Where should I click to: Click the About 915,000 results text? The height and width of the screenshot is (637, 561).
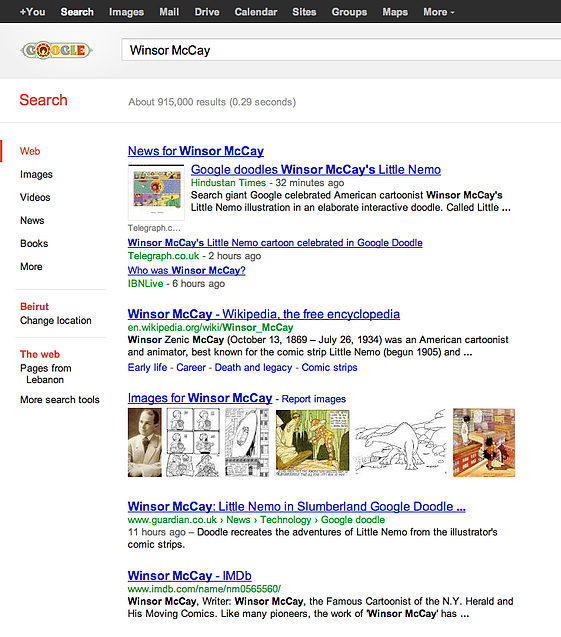coord(212,102)
